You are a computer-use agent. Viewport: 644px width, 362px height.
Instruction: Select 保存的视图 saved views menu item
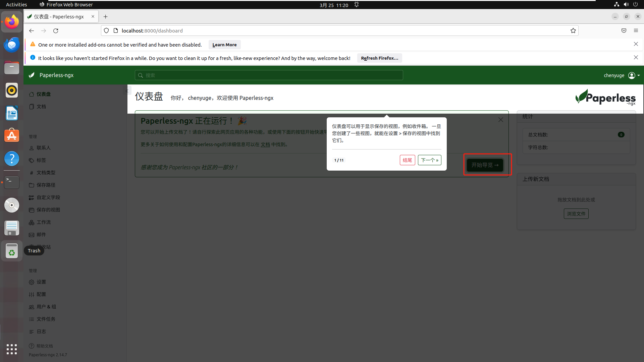point(48,210)
